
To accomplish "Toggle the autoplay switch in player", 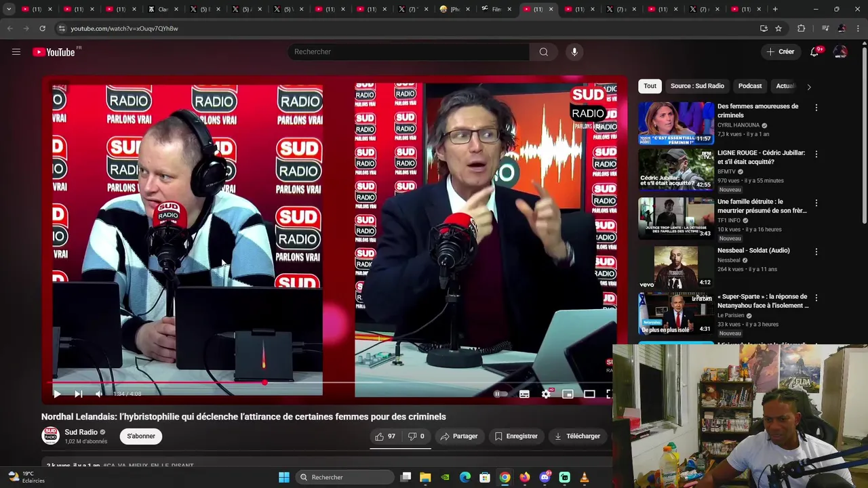I will [x=500, y=394].
